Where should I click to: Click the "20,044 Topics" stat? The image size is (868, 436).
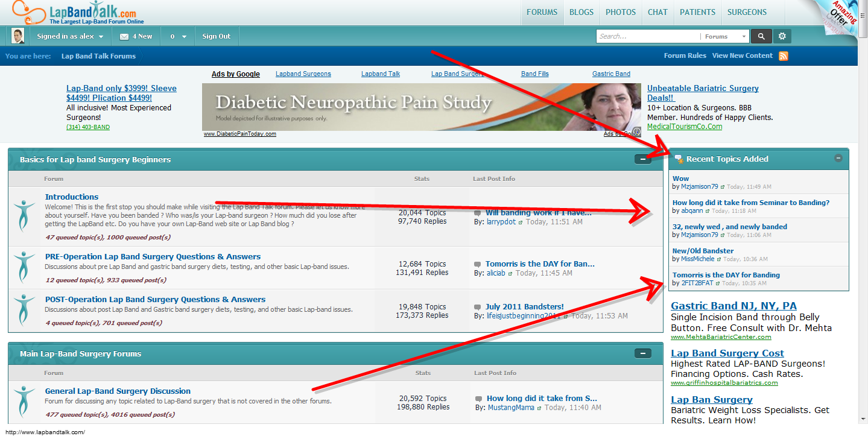coord(422,213)
